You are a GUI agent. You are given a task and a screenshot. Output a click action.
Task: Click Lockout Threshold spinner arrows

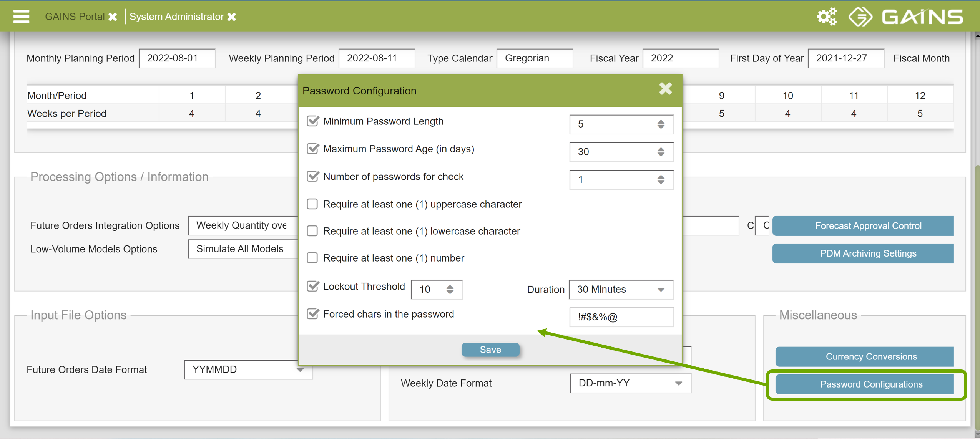(x=450, y=289)
